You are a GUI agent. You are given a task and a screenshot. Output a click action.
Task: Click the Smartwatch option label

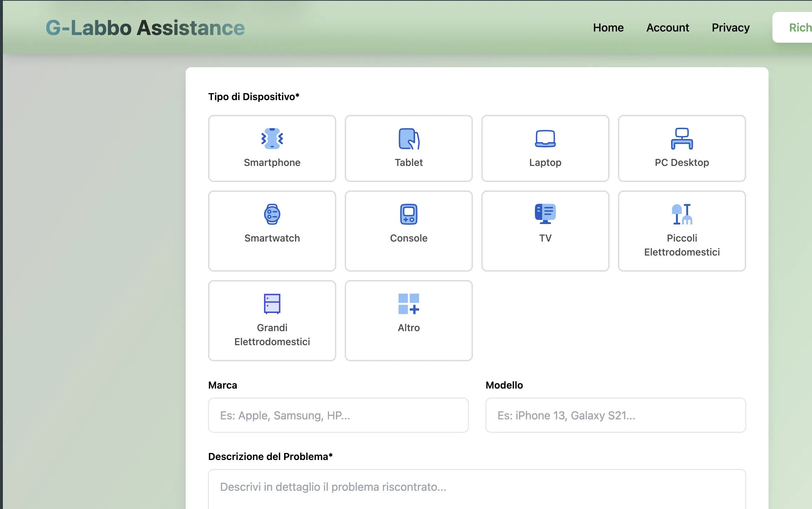click(x=272, y=238)
